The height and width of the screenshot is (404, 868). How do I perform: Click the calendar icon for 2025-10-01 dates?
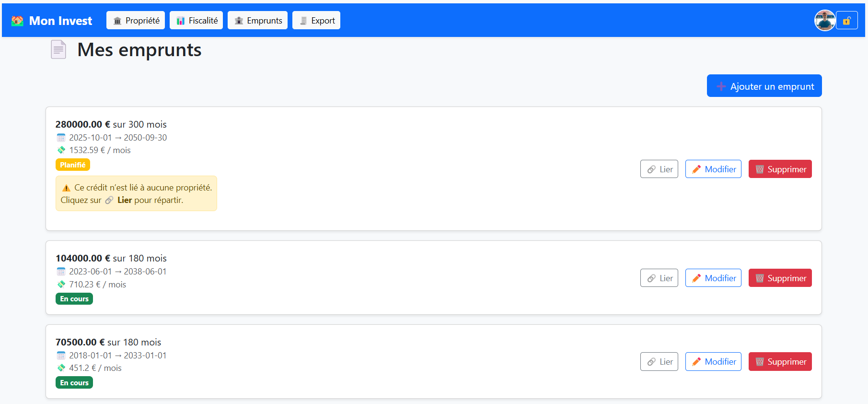(x=61, y=138)
